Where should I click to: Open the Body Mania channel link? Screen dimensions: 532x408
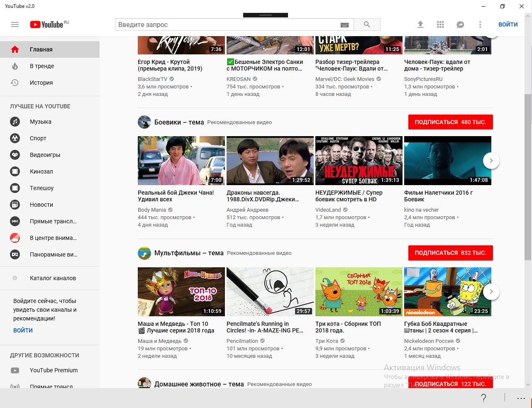pyautogui.click(x=152, y=210)
